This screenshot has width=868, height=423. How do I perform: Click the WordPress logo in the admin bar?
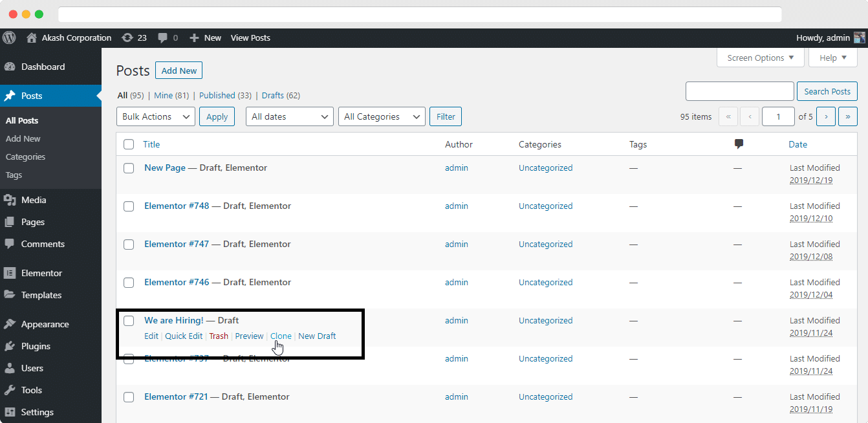9,38
